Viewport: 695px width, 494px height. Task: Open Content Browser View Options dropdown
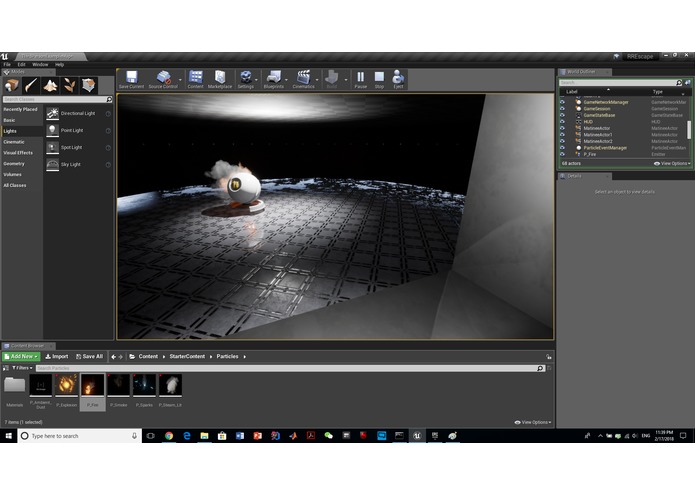click(533, 422)
